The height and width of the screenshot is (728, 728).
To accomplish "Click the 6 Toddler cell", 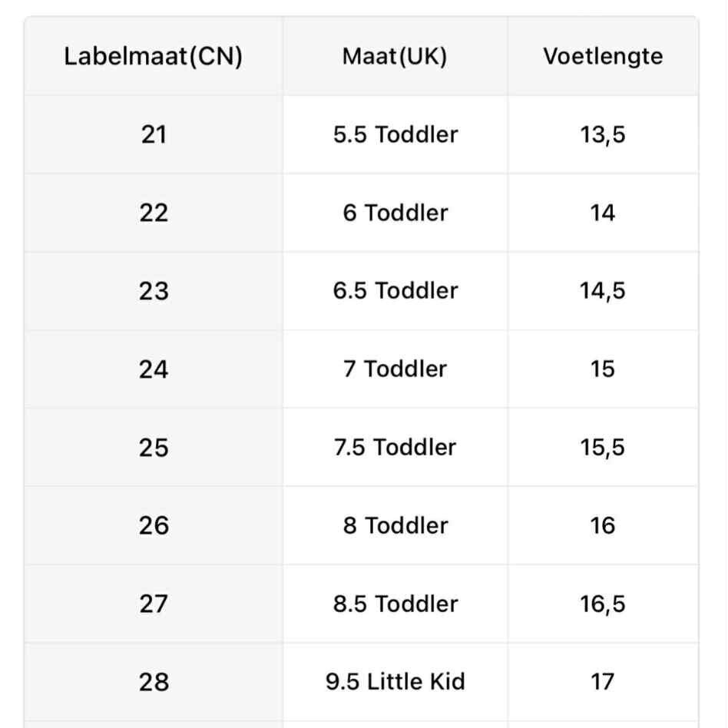I will click(x=395, y=213).
